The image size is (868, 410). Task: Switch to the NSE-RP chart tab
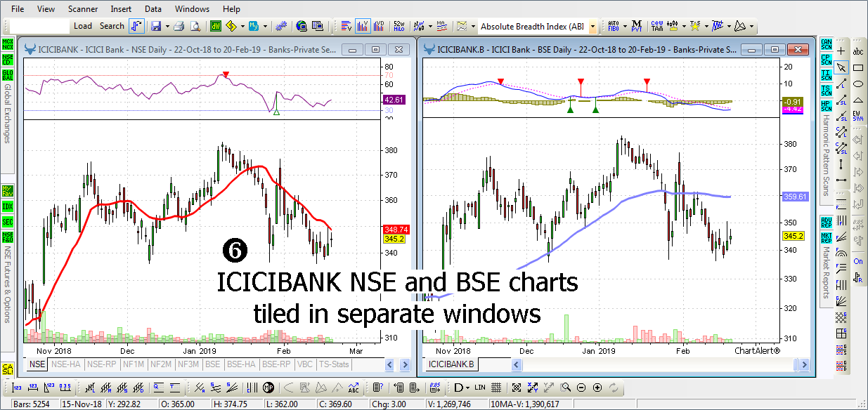[x=102, y=364]
